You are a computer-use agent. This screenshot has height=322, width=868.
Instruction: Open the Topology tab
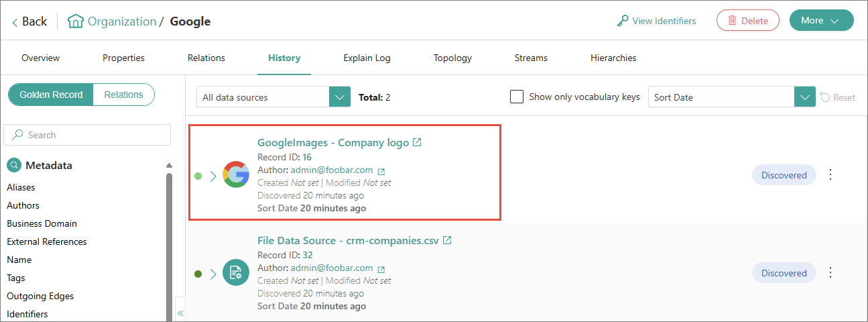452,58
